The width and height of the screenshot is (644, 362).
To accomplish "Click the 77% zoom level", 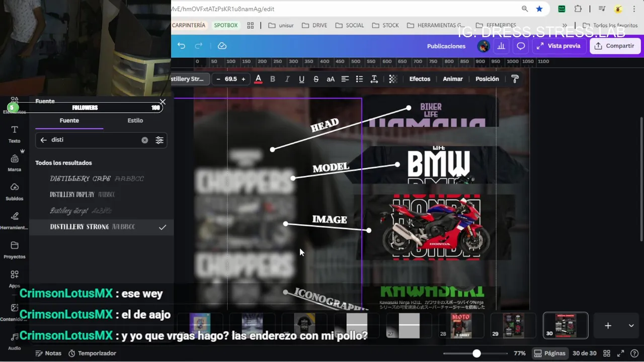I will tap(519, 353).
